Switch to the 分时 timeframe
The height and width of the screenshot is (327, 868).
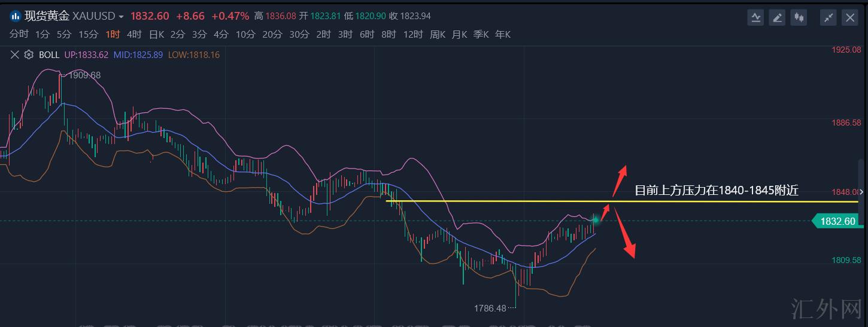[19, 35]
